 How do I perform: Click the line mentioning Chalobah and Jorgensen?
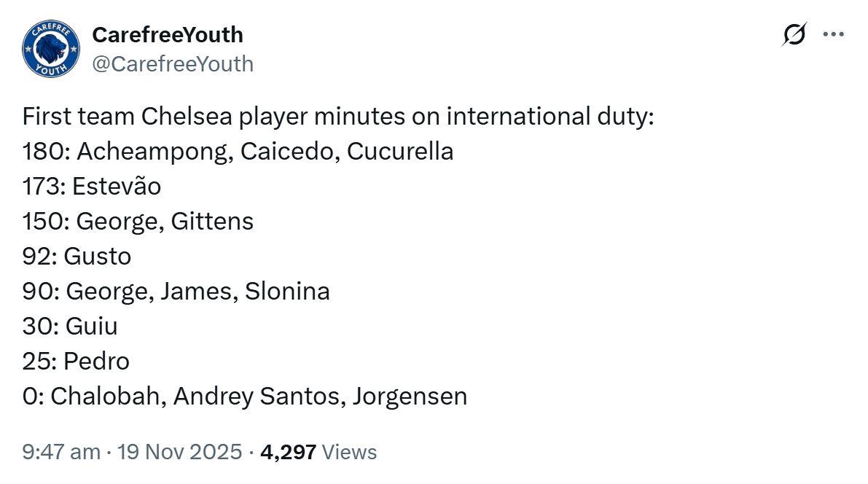click(246, 397)
